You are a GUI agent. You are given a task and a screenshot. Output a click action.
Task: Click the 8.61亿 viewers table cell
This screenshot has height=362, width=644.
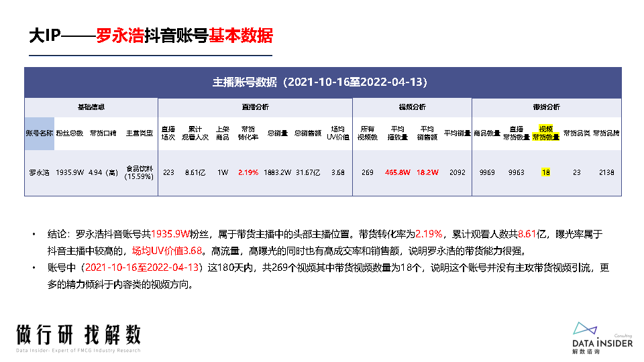click(x=195, y=173)
